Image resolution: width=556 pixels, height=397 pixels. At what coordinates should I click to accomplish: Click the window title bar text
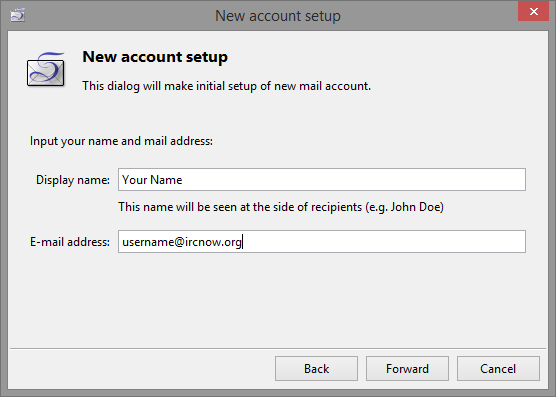click(278, 16)
